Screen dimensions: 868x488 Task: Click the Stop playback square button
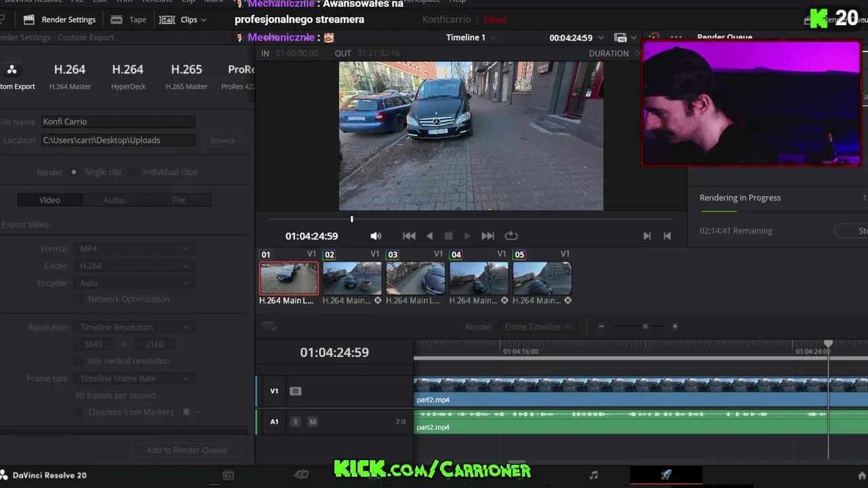tap(448, 236)
